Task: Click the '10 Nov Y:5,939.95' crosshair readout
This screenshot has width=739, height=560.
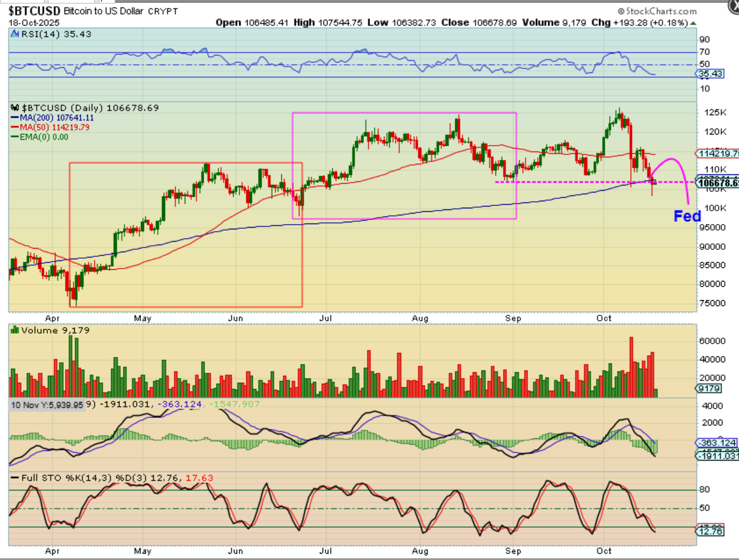Action: click(47, 404)
